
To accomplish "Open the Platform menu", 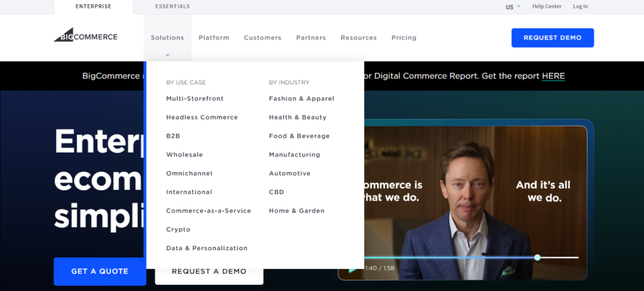I will [214, 38].
